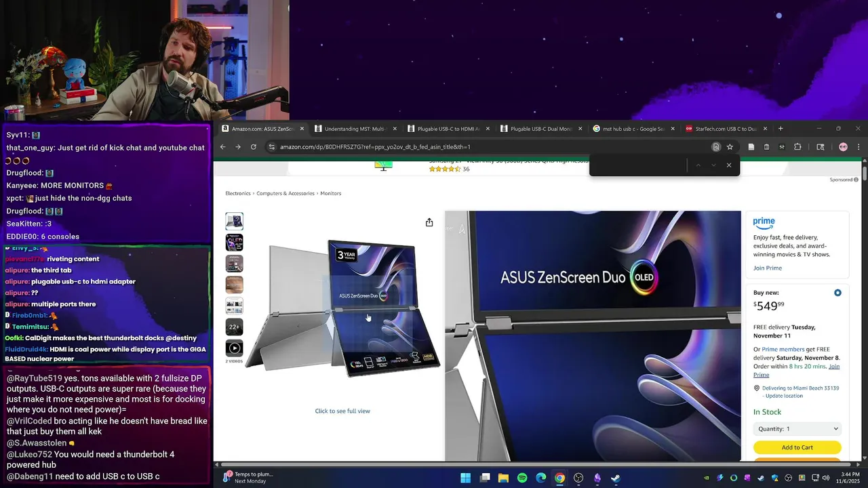This screenshot has width=868, height=488.
Task: Switch to Chrome in the taskbar
Action: tap(559, 478)
